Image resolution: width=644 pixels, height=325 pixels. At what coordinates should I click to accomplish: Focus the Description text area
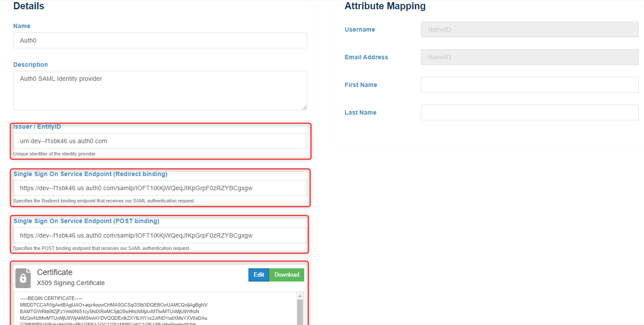160,90
